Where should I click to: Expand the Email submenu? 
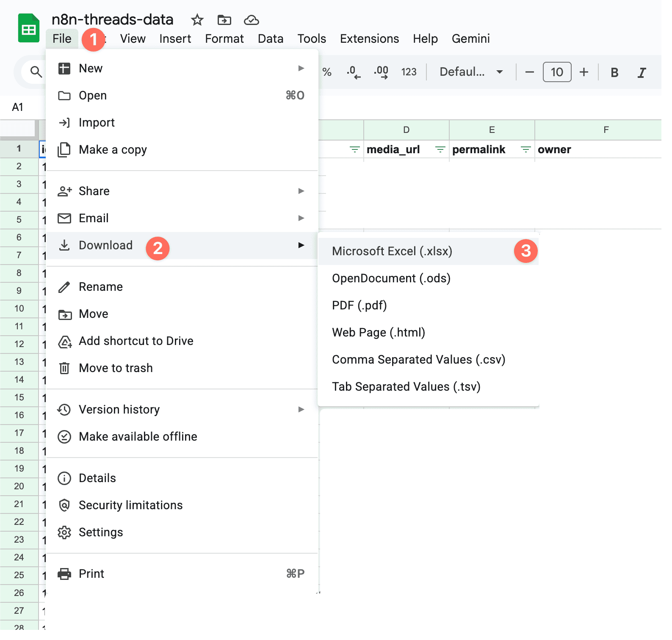coord(182,218)
